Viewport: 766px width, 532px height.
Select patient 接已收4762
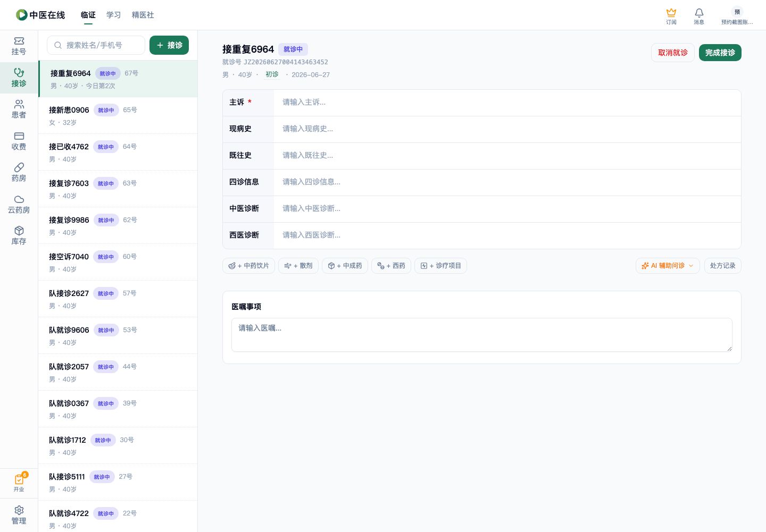click(118, 152)
